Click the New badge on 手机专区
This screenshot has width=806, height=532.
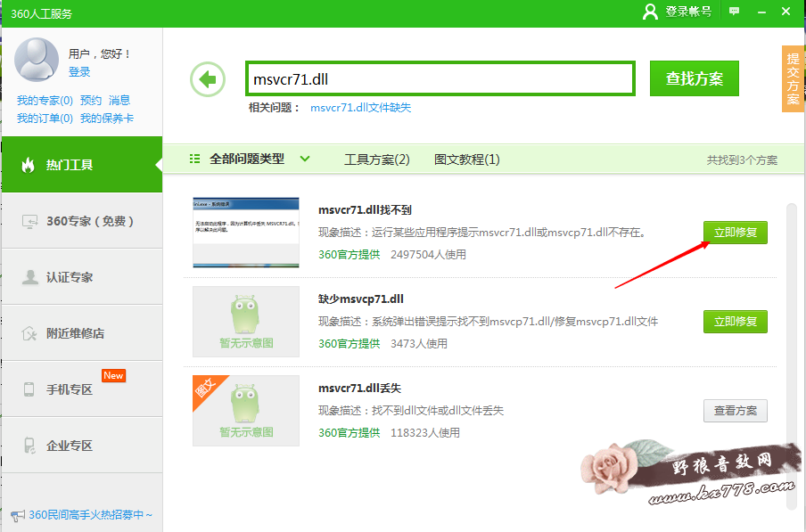coord(113,375)
